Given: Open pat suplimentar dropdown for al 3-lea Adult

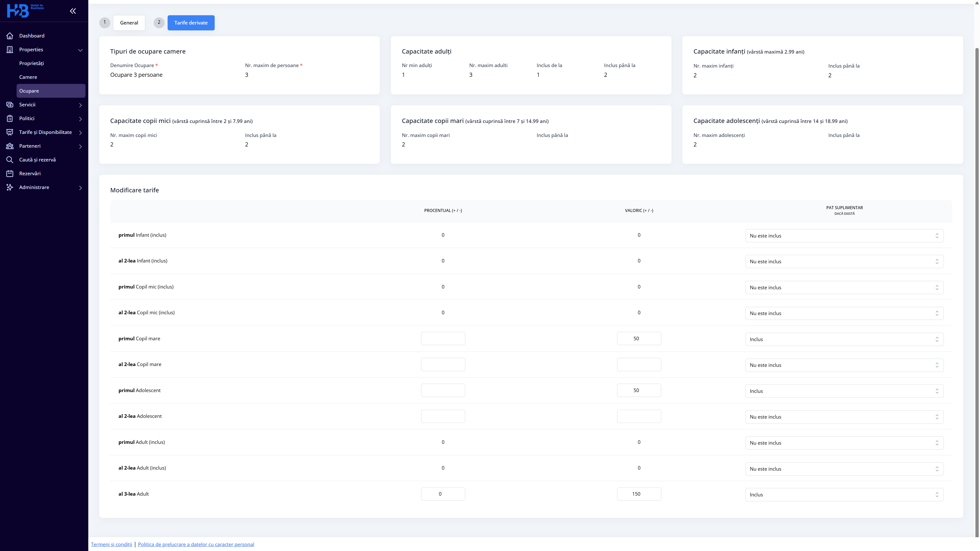Looking at the screenshot, I should [844, 495].
